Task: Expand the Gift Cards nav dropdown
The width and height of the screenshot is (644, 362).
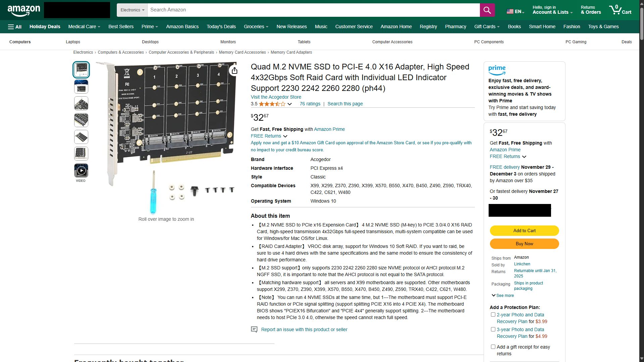Action: pos(487,27)
